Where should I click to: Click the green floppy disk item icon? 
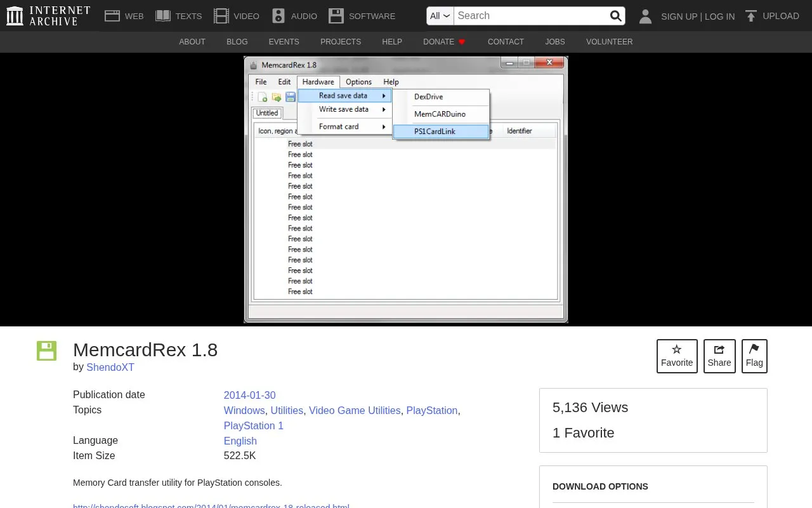46,351
